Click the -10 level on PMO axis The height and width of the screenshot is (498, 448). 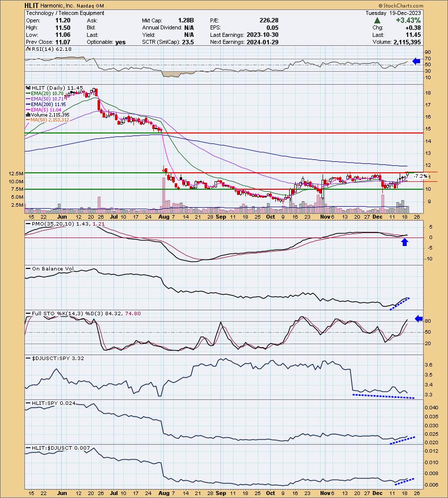(x=429, y=258)
